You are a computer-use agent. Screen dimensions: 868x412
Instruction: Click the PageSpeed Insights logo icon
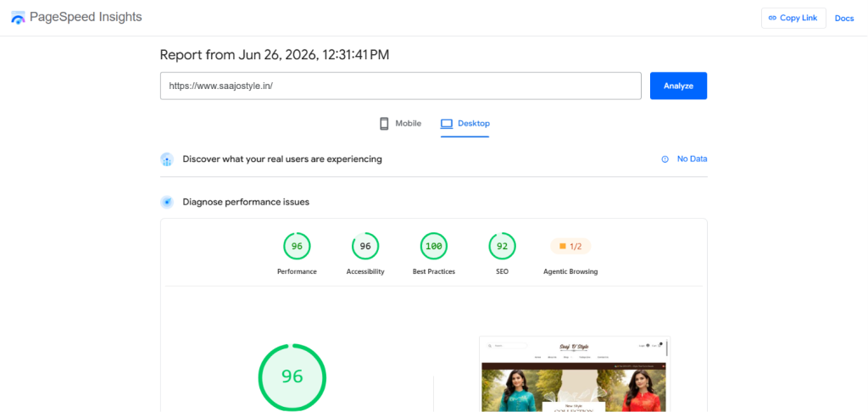(x=19, y=18)
